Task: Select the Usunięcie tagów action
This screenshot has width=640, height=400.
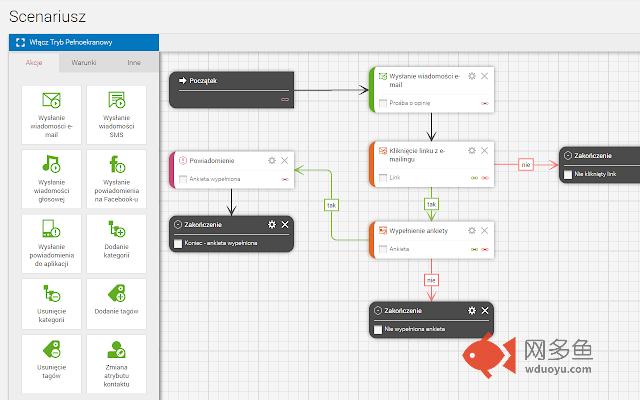Action: tap(51, 364)
